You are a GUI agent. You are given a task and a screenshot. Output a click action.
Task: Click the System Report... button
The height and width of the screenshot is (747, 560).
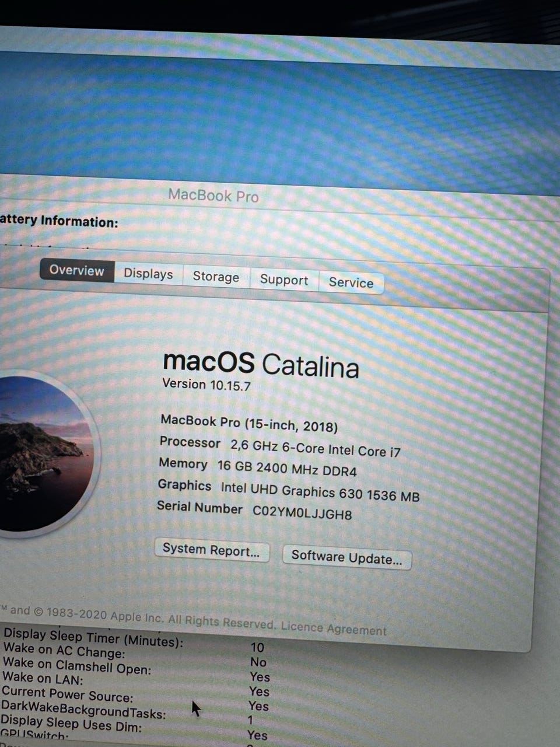tap(212, 550)
